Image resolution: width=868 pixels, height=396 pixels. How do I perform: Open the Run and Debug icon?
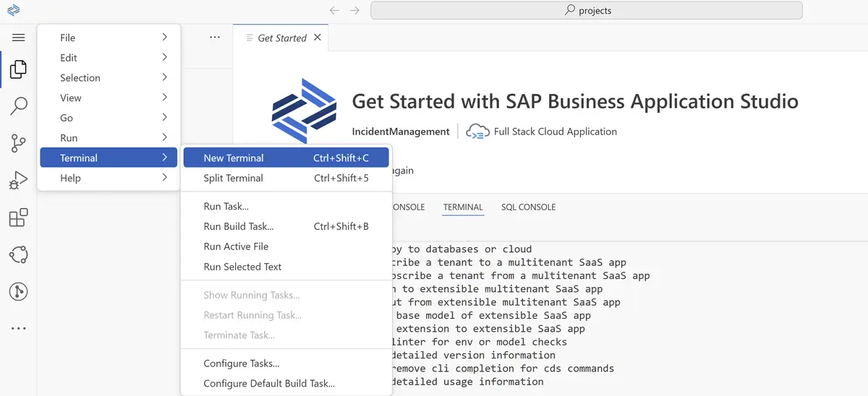point(19,180)
